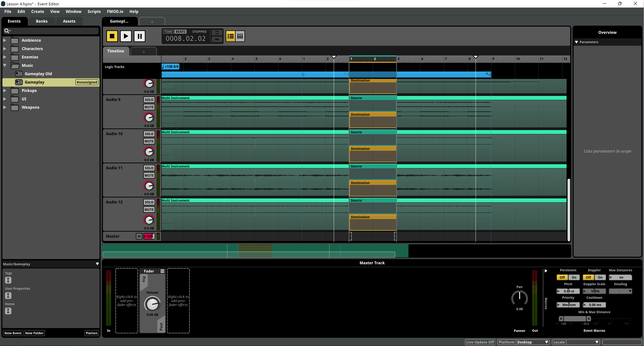Click the Weapons folder icon

coord(15,107)
